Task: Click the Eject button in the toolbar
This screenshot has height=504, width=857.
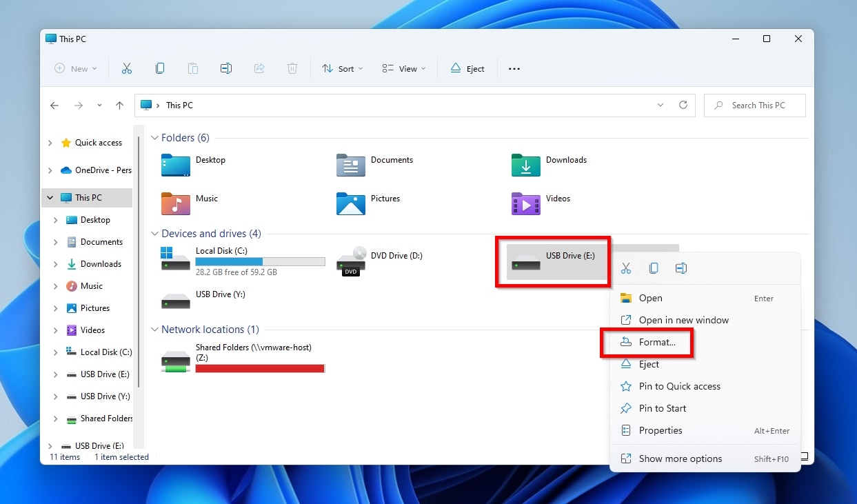Action: [468, 68]
